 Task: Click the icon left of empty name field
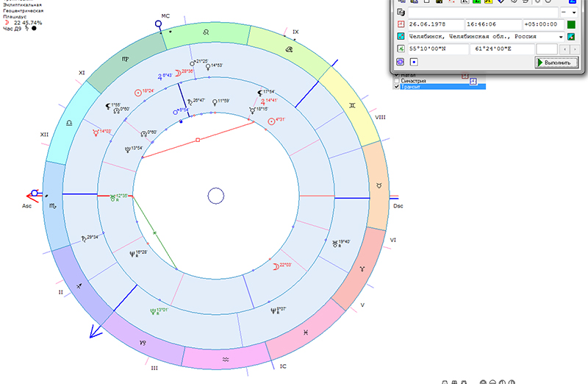click(x=401, y=13)
